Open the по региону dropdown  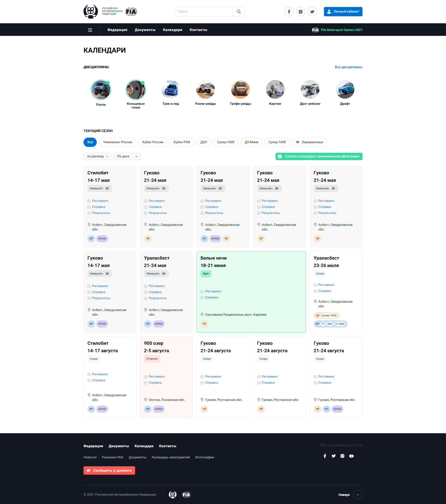click(x=97, y=156)
